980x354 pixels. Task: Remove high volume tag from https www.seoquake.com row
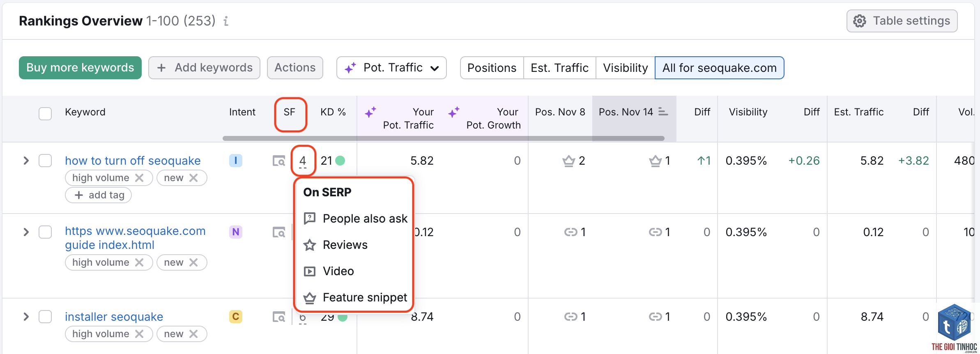[139, 262]
